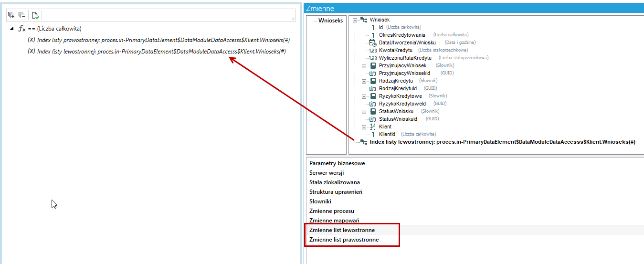644x264 pixels.
Task: Select Wnioseks item in left variables list
Action: [330, 21]
